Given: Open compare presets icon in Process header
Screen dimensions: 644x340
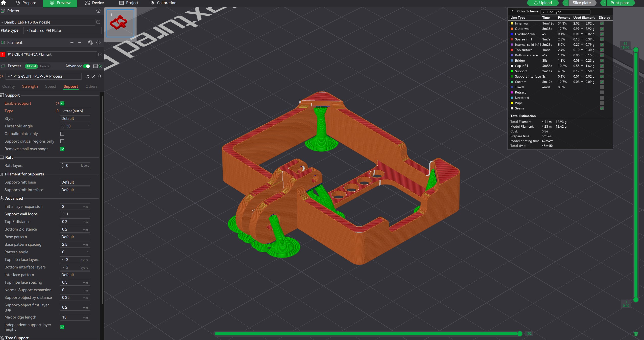Looking at the screenshot, I should pyautogui.click(x=100, y=66).
